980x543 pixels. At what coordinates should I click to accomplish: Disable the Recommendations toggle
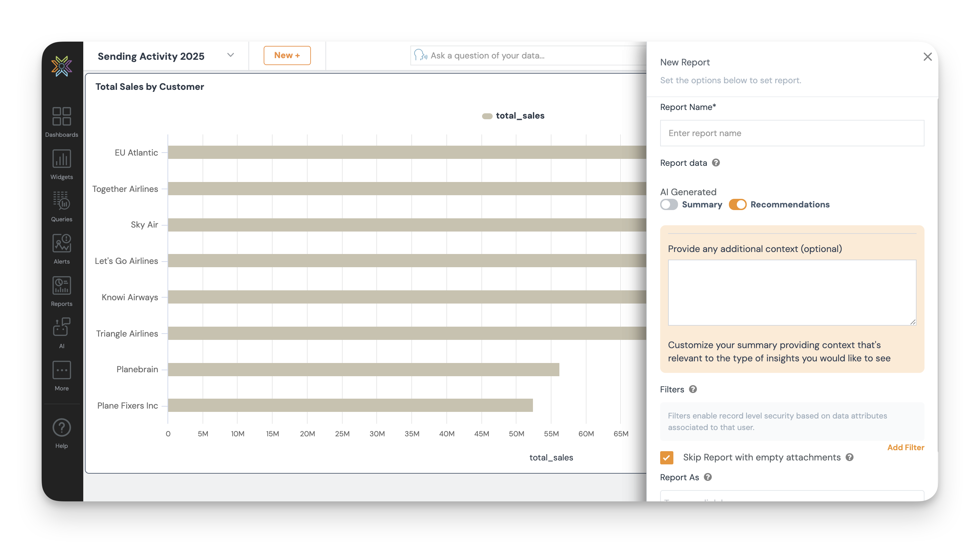(x=738, y=204)
